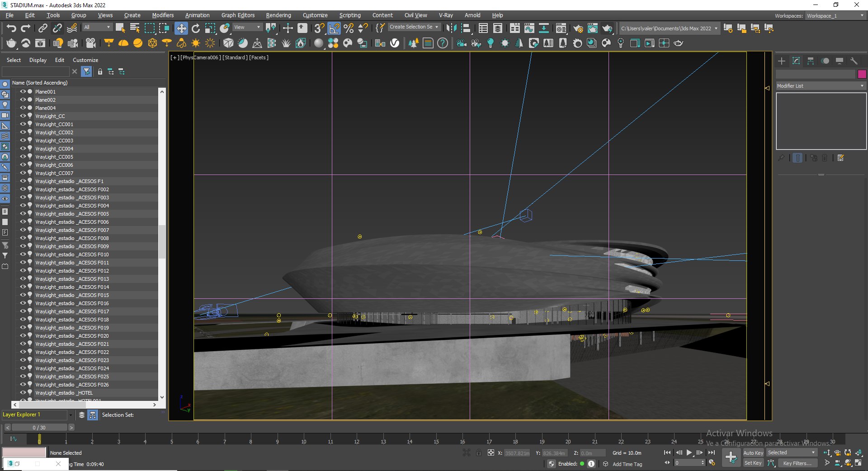Click Go to Start playback button
The width and height of the screenshot is (868, 471).
point(667,452)
